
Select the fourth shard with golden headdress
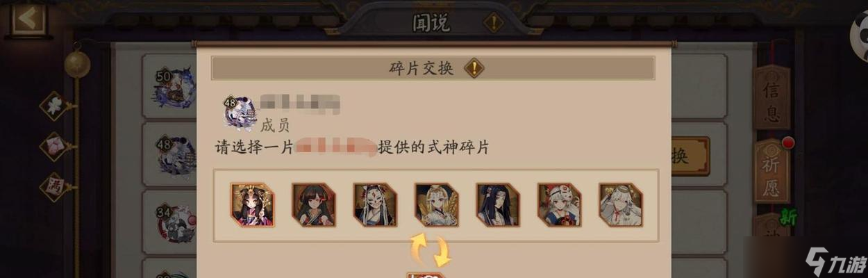click(436, 205)
